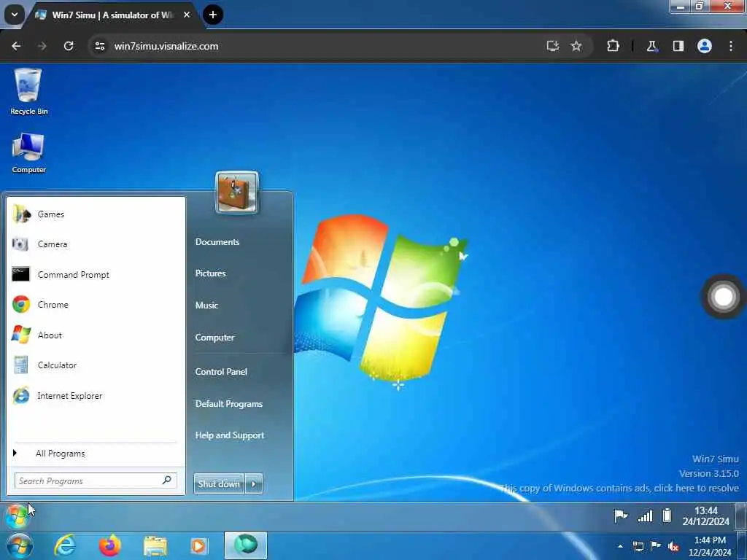Open Documents from the Start menu right pane

coord(217,242)
